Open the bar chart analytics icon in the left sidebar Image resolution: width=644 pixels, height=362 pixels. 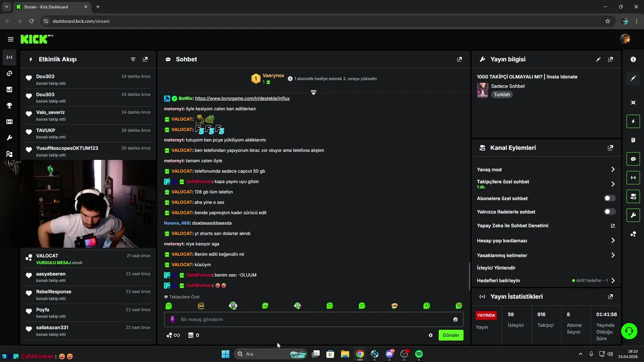9,89
